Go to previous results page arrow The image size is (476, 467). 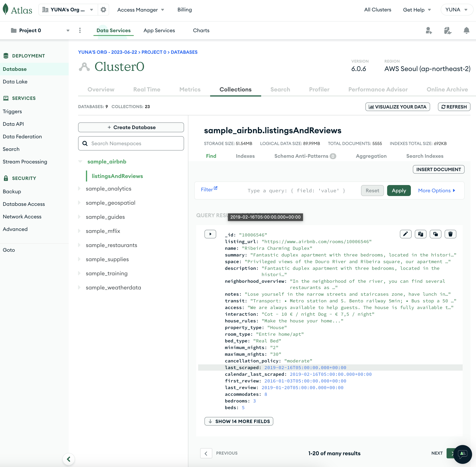[206, 453]
